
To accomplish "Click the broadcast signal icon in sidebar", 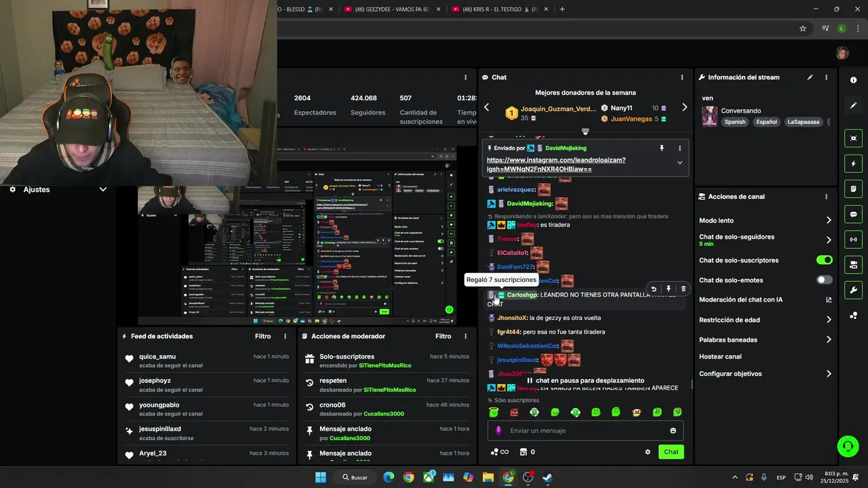I will pos(853,239).
